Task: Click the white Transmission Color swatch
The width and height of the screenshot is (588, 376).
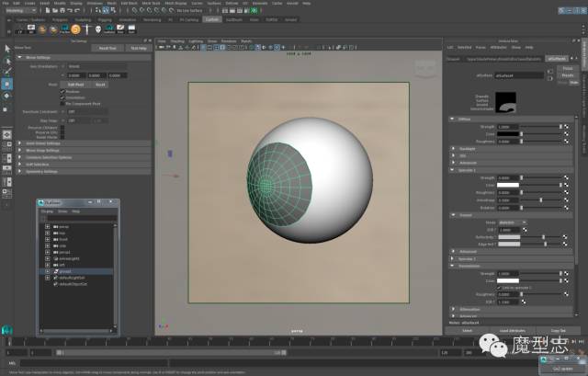Action: tap(508, 280)
